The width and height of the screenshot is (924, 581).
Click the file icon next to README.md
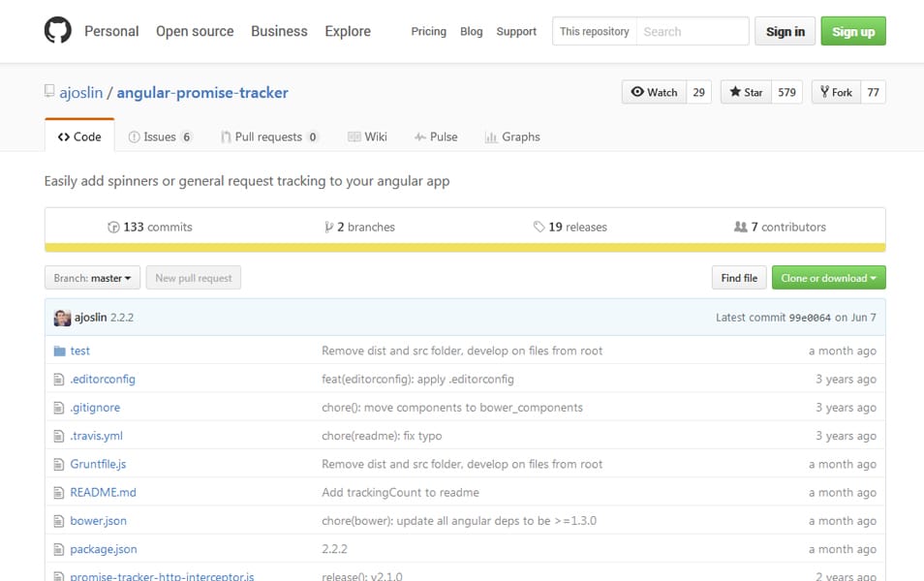pyautogui.click(x=59, y=493)
